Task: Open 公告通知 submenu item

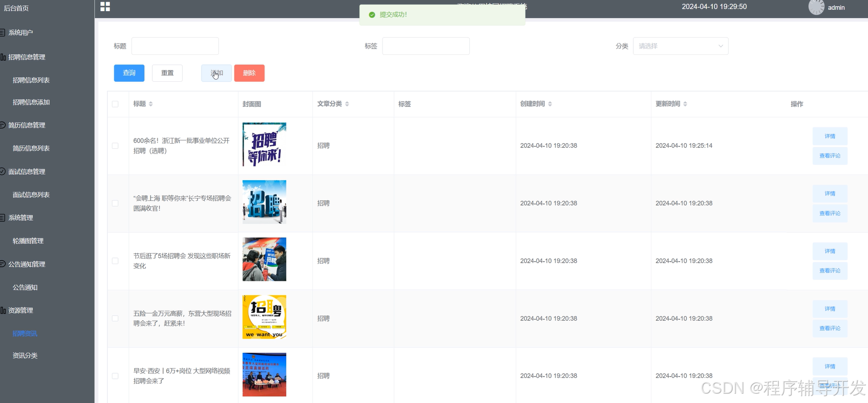Action: tap(25, 287)
